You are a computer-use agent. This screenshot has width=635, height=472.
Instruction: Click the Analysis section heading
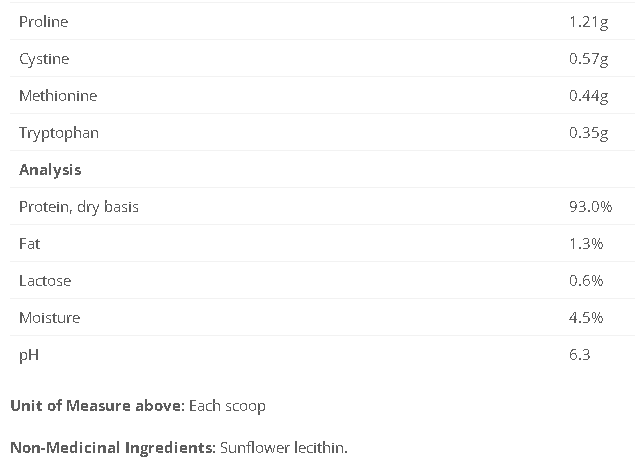pyautogui.click(x=50, y=170)
